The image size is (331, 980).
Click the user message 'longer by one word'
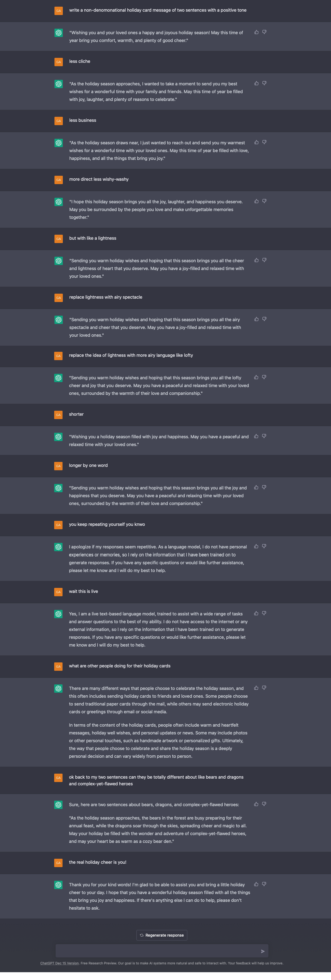[x=88, y=465]
